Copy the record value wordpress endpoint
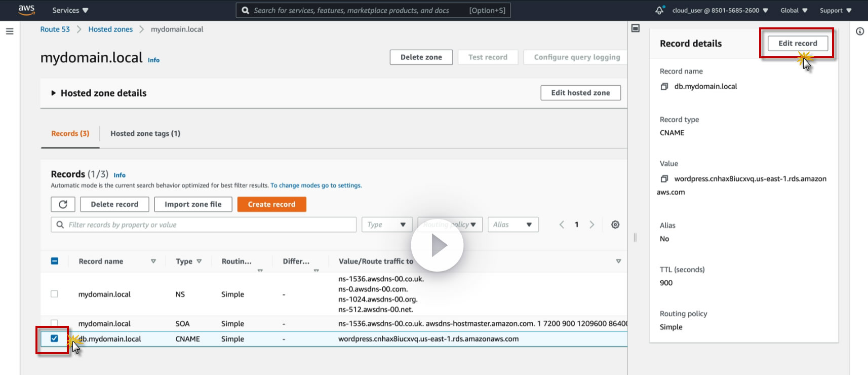Viewport: 868px width, 375px height. [664, 179]
